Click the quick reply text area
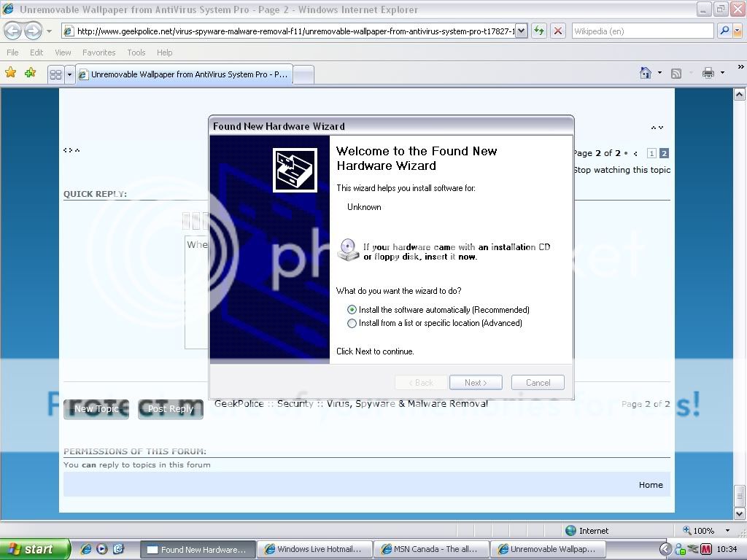Screen dimensions: 747x560 (x=196, y=292)
